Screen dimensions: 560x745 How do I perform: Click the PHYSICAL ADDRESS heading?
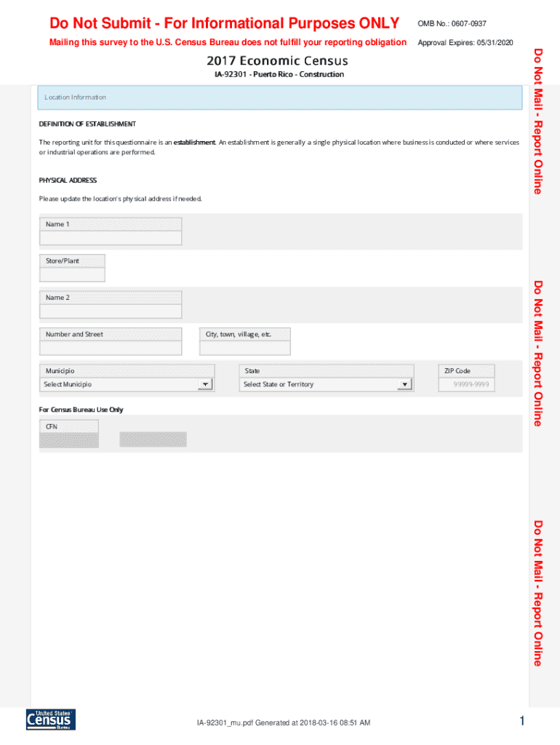click(68, 180)
